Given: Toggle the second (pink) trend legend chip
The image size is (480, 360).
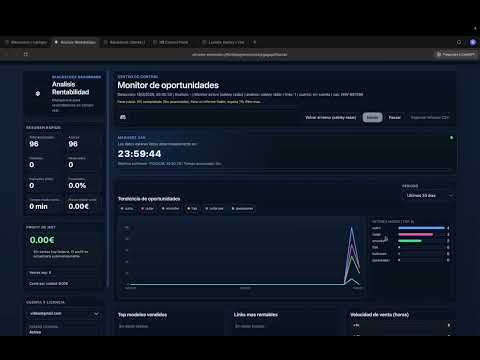Looking at the screenshot, I should 147,209.
